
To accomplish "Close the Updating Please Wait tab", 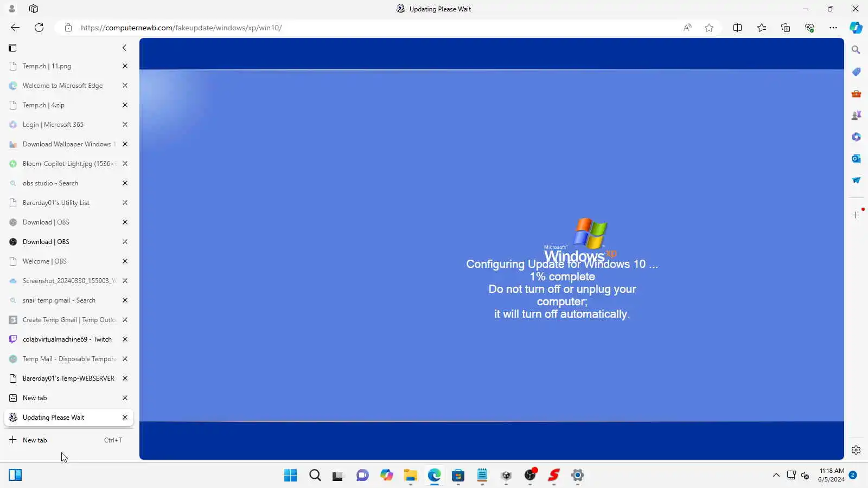I will tap(125, 418).
